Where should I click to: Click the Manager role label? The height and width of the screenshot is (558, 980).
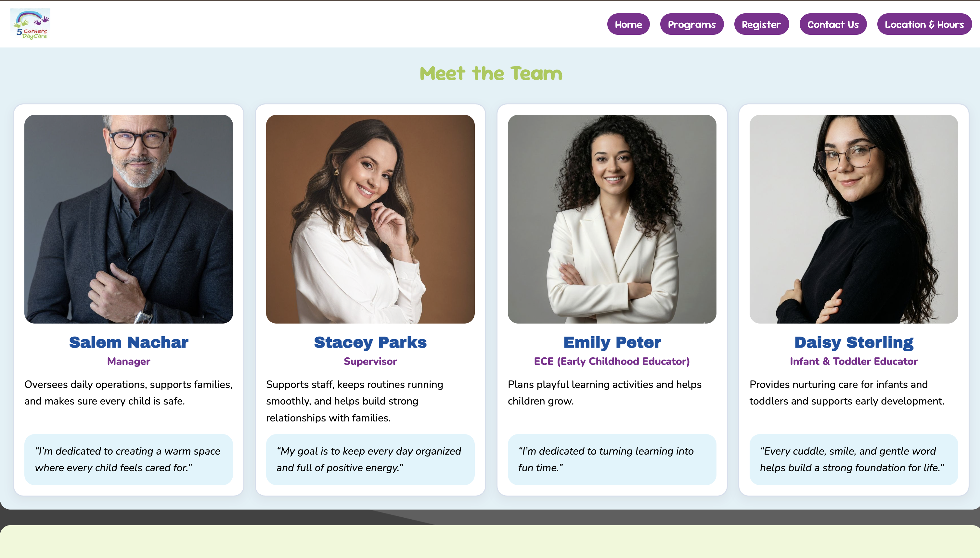click(x=129, y=361)
